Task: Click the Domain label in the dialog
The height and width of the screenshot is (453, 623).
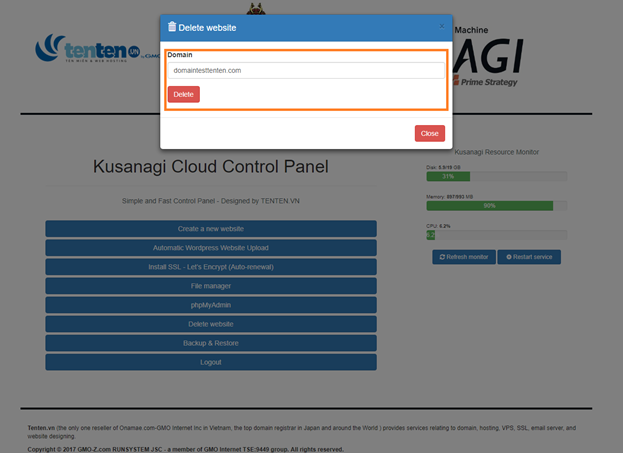Action: [x=180, y=55]
